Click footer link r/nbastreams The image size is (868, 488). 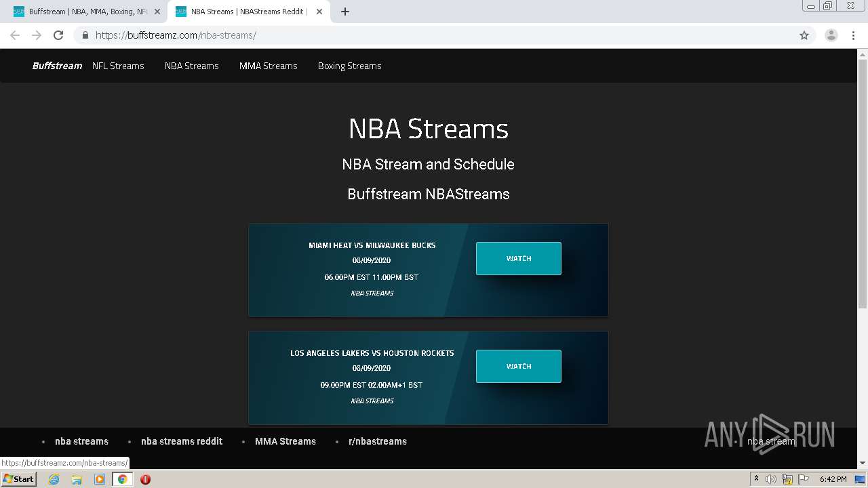tap(378, 441)
